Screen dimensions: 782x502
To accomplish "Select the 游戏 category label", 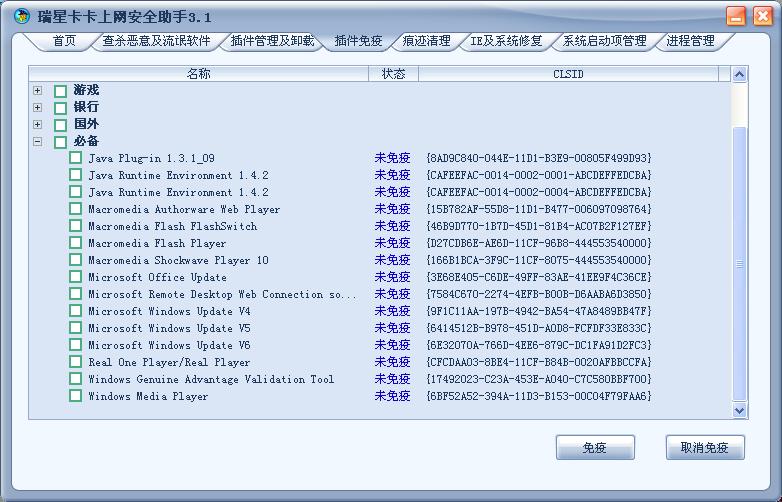I will tap(86, 90).
